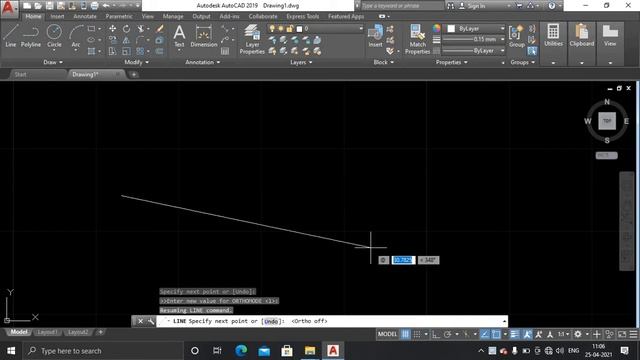This screenshot has height=360, width=640.
Task: Select the Arc tool
Action: 76,36
